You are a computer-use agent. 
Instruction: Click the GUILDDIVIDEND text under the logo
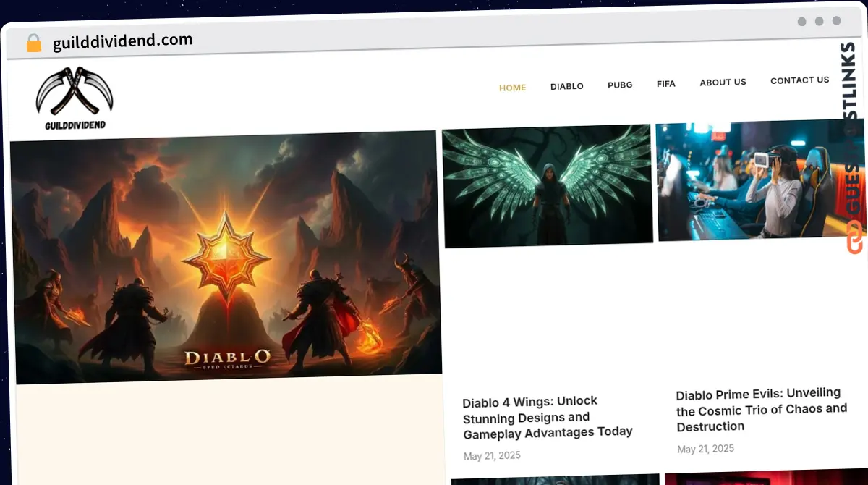coord(75,125)
